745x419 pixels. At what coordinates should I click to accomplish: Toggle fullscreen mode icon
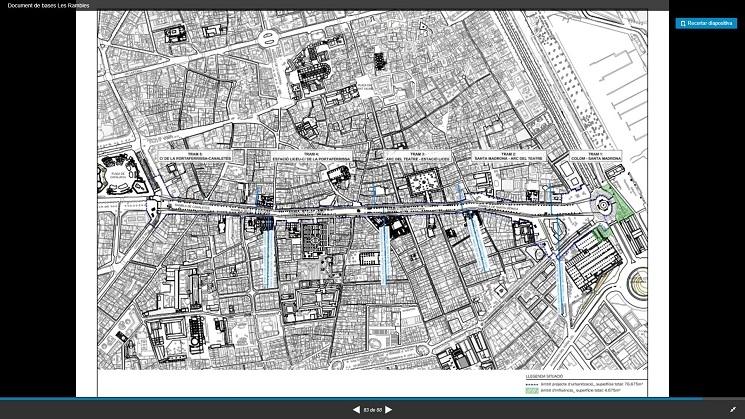(733, 409)
